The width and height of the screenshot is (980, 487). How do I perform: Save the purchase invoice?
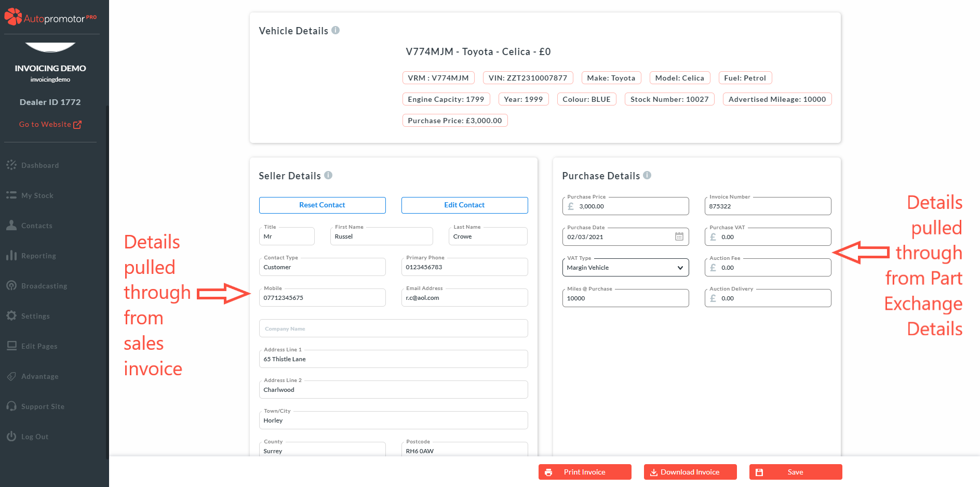(795, 472)
